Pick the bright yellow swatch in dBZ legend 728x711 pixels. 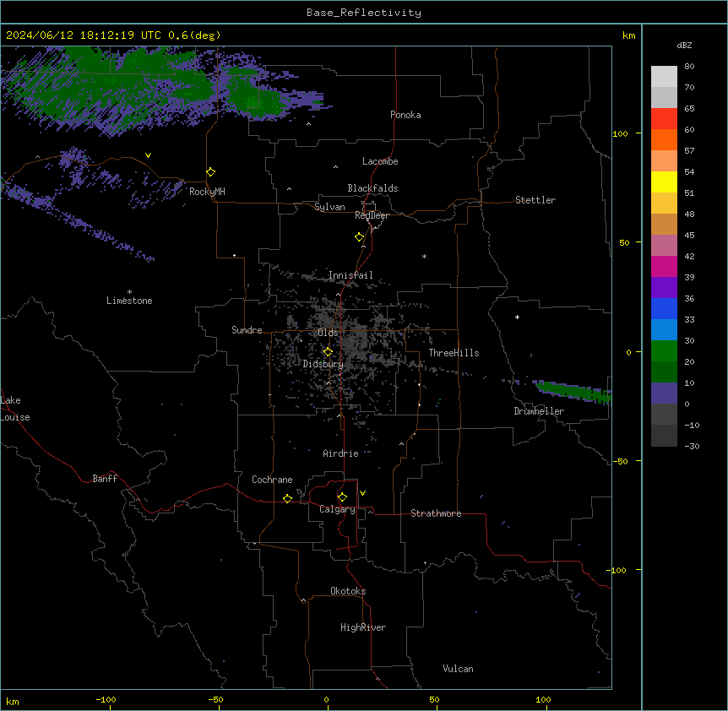[x=664, y=182]
